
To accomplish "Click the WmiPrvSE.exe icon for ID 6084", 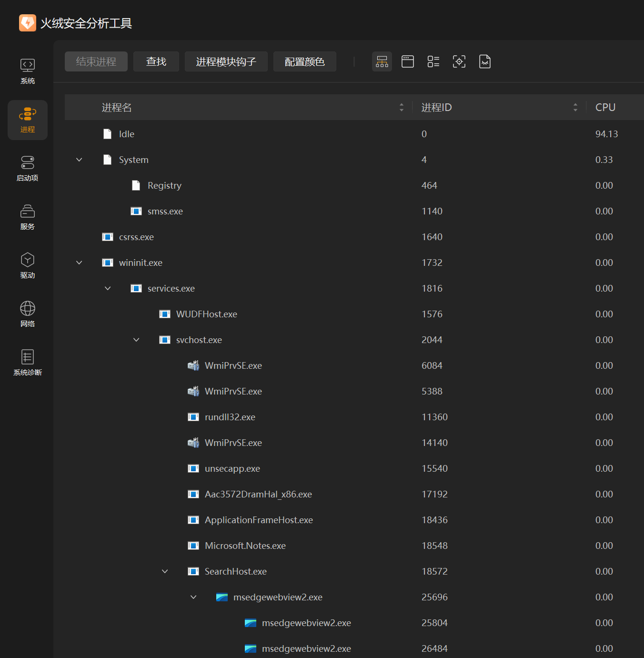I will click(193, 365).
